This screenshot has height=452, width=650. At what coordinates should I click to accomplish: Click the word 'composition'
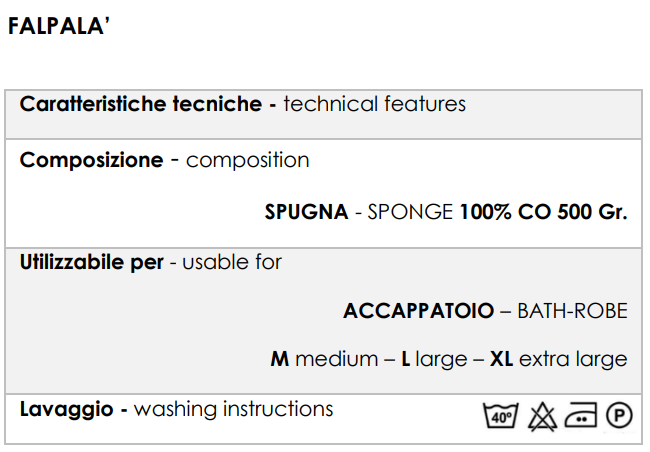click(248, 160)
